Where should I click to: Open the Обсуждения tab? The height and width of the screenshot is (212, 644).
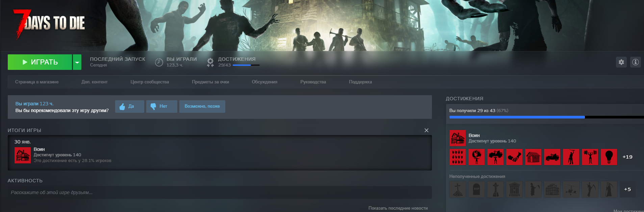[x=264, y=82]
